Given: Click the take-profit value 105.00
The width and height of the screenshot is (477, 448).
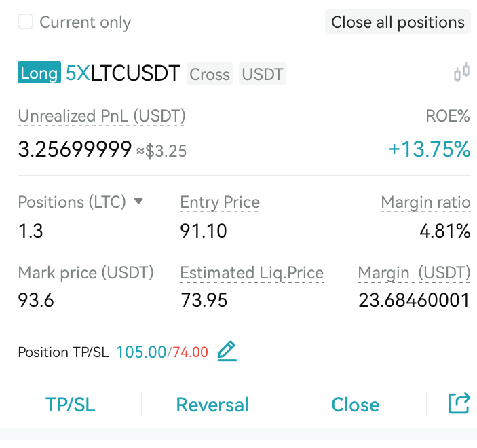Looking at the screenshot, I should pos(141,352).
